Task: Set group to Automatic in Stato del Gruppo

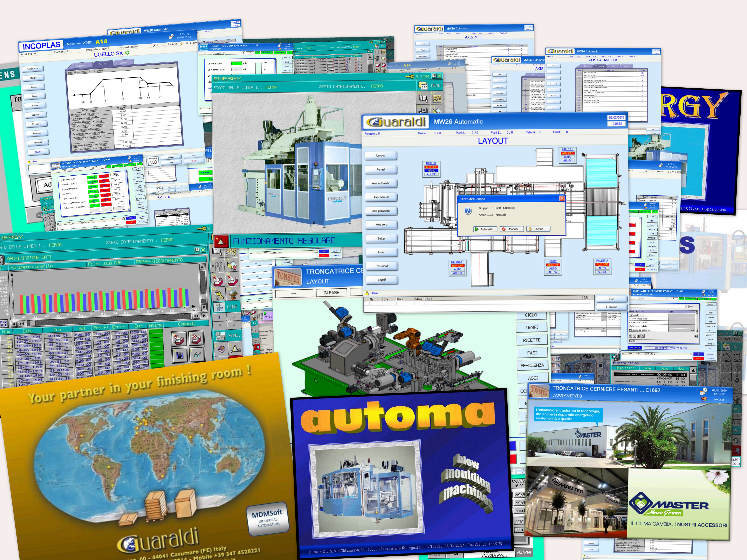Action: (485, 229)
